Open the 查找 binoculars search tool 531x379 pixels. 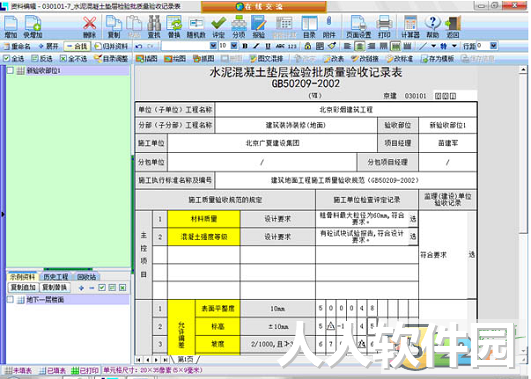pos(154,26)
